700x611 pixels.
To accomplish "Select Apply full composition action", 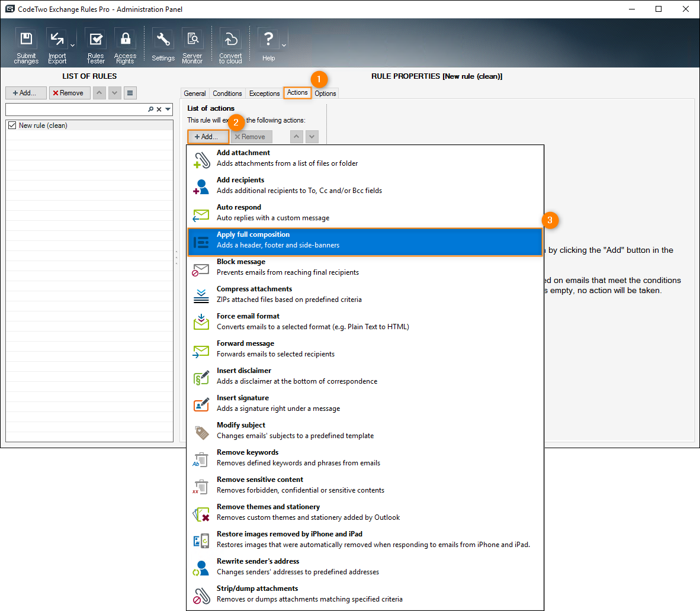I will [x=365, y=242].
